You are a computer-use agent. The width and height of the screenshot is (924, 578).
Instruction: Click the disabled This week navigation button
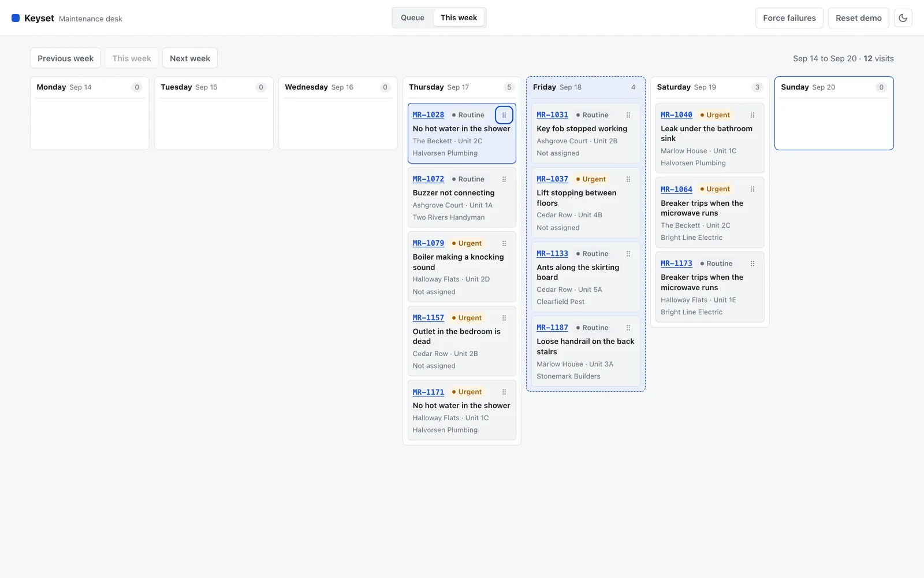click(x=132, y=58)
